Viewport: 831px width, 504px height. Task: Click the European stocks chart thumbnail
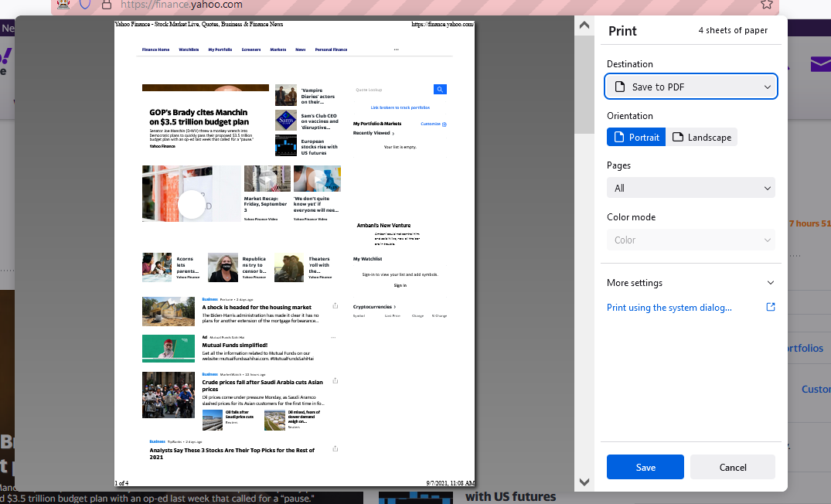click(x=286, y=145)
